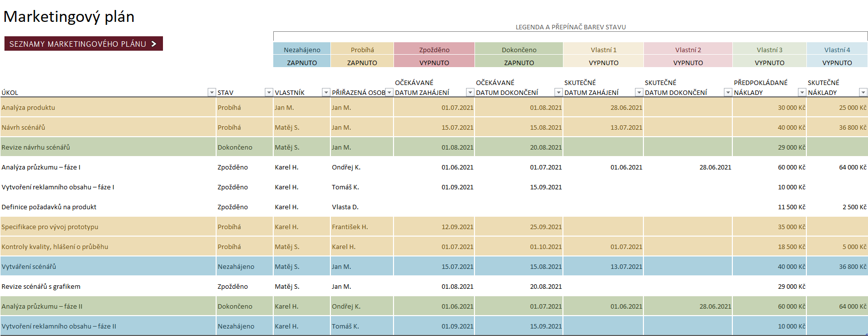868x336 pixels.
Task: Open Seznamy marketingového plánu button
Action: click(x=83, y=44)
